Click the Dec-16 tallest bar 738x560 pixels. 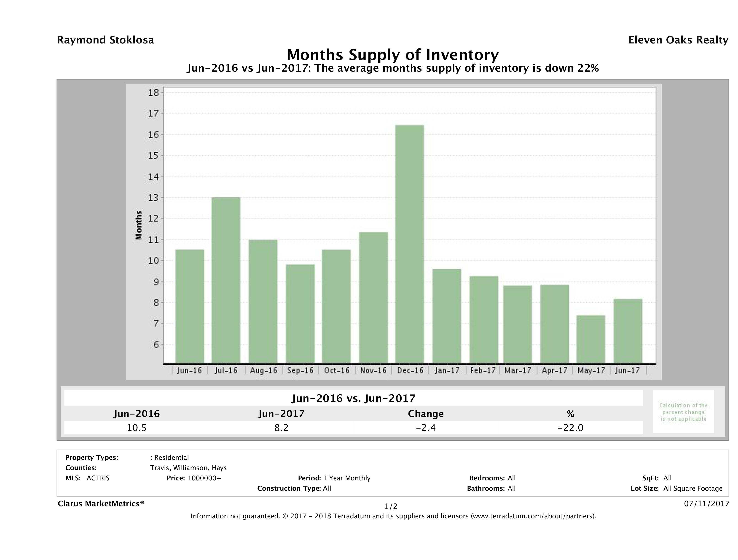409,244
